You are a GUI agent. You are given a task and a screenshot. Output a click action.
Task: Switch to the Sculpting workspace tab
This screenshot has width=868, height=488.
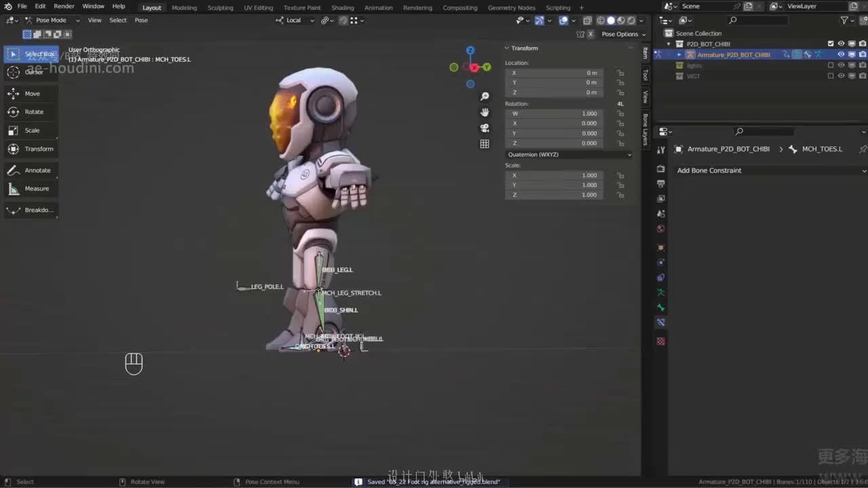[x=220, y=7]
